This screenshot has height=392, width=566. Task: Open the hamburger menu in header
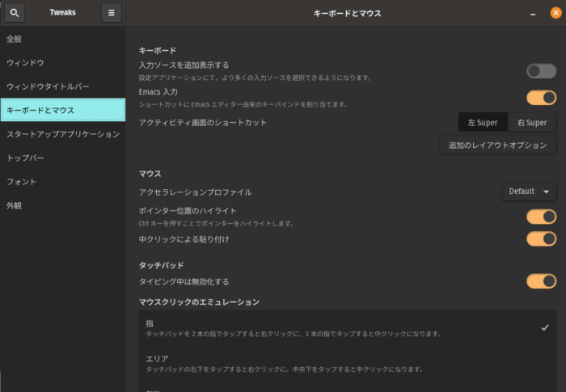(x=111, y=13)
